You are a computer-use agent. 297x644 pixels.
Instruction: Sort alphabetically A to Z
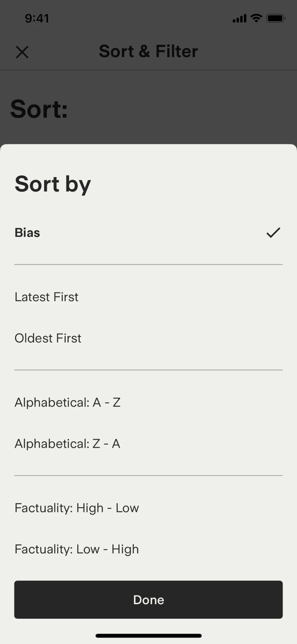[68, 402]
